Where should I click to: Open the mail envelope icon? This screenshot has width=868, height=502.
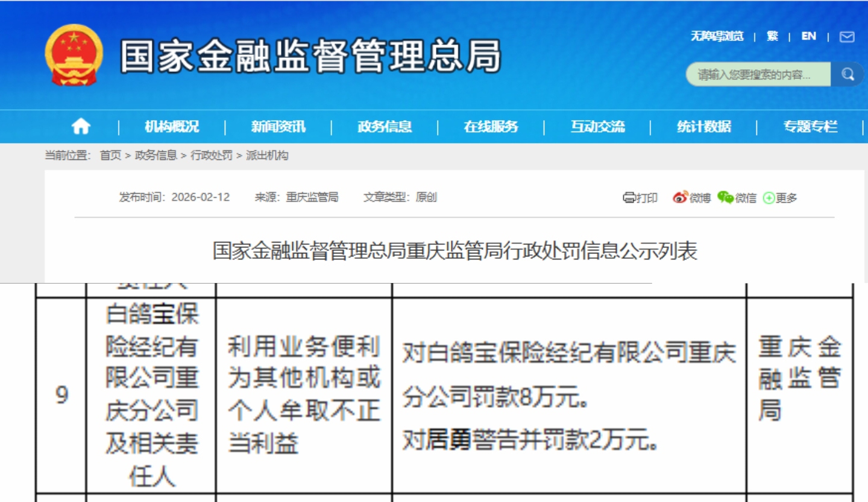tap(847, 37)
